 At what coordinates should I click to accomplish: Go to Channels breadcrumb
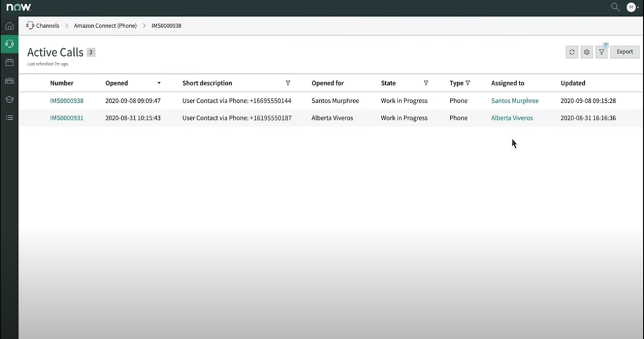pyautogui.click(x=46, y=26)
